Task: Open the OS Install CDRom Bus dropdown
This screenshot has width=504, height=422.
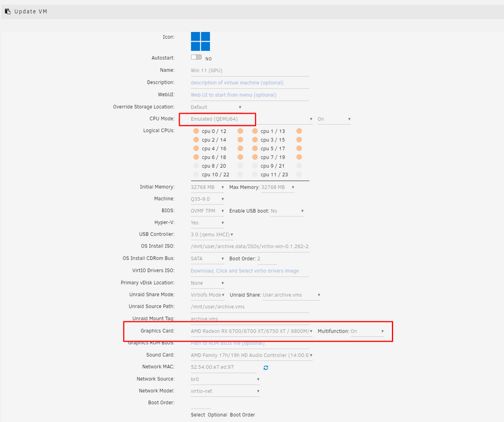Action: click(x=207, y=259)
